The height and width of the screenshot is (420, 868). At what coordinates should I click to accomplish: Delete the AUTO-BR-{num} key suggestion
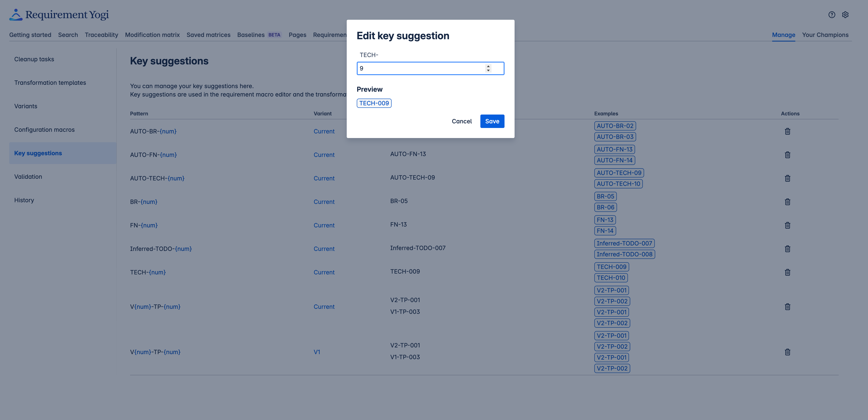[x=787, y=131]
